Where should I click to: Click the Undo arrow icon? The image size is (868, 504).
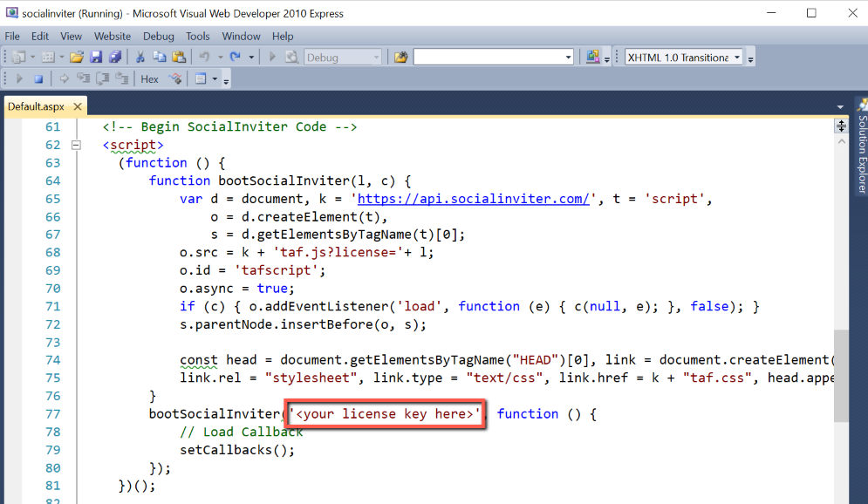[x=204, y=57]
